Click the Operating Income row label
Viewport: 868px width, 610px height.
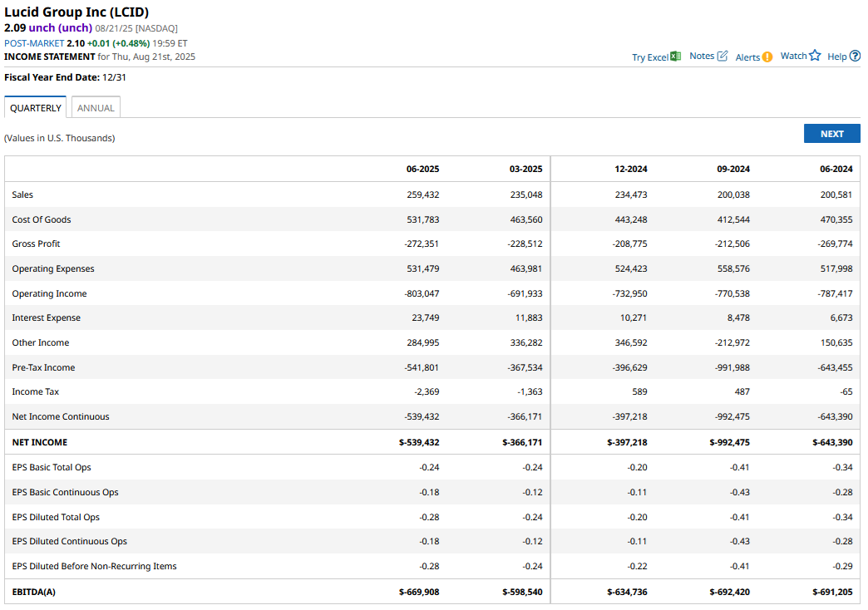coord(49,293)
